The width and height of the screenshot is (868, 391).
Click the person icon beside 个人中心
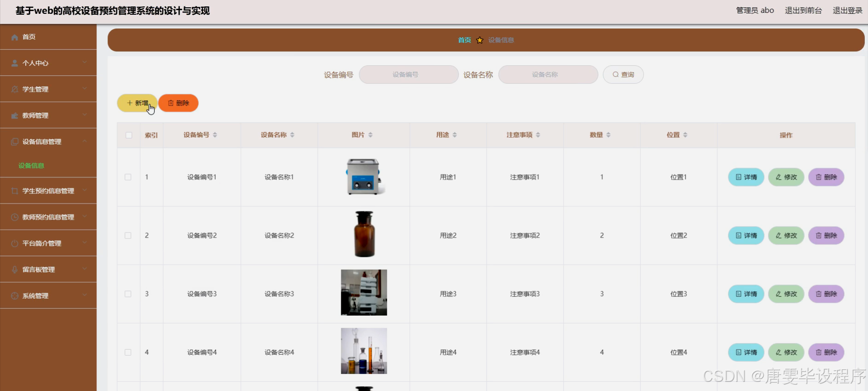point(15,63)
